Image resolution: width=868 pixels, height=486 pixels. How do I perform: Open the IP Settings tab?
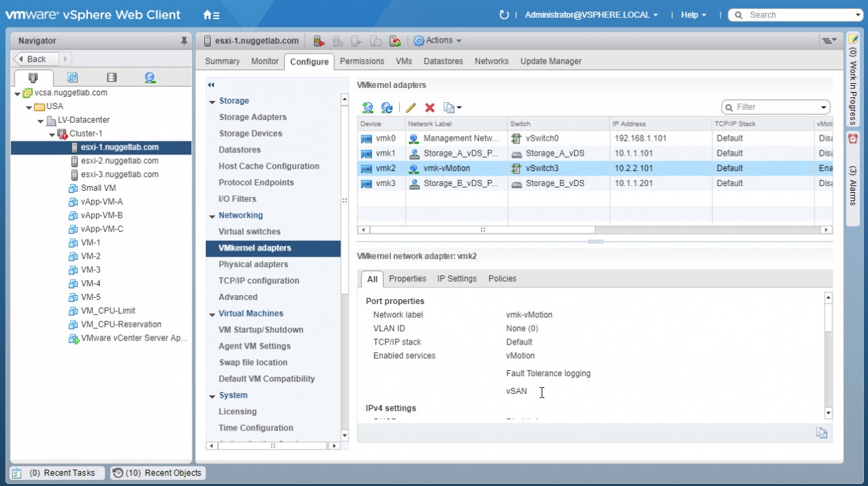pyautogui.click(x=456, y=279)
